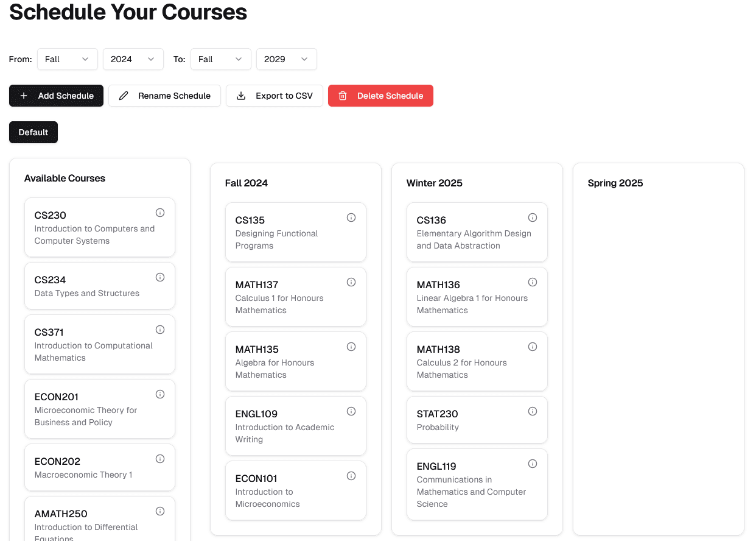The width and height of the screenshot is (756, 541).
Task: Open info icon on STAT230 Probability card
Action: pos(532,411)
